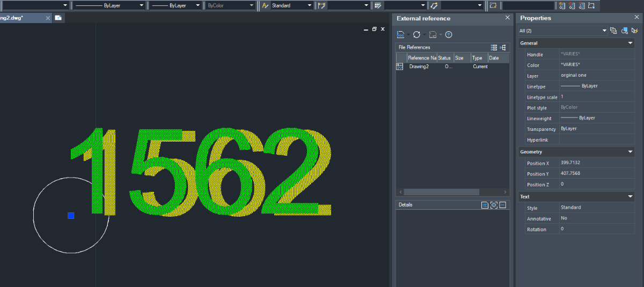Screen dimensions: 644x287
Task: Click the Color *VARIES* value
Action: coord(597,65)
